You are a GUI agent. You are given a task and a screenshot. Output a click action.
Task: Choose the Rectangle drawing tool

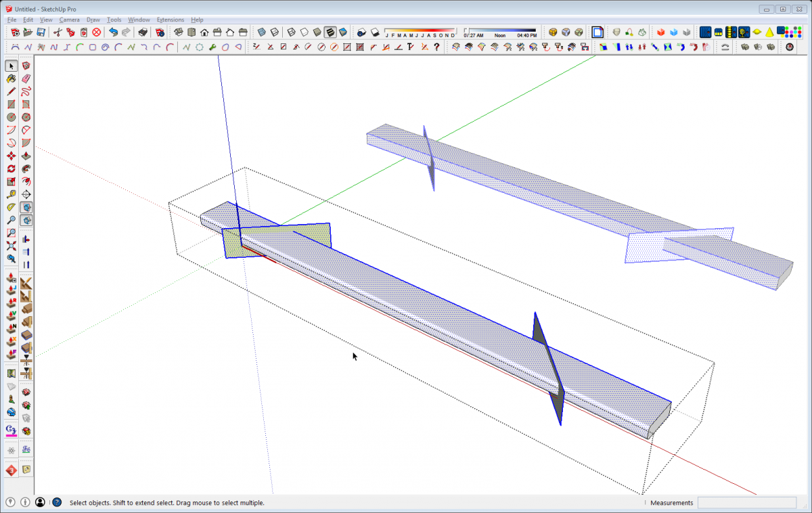(x=10, y=104)
